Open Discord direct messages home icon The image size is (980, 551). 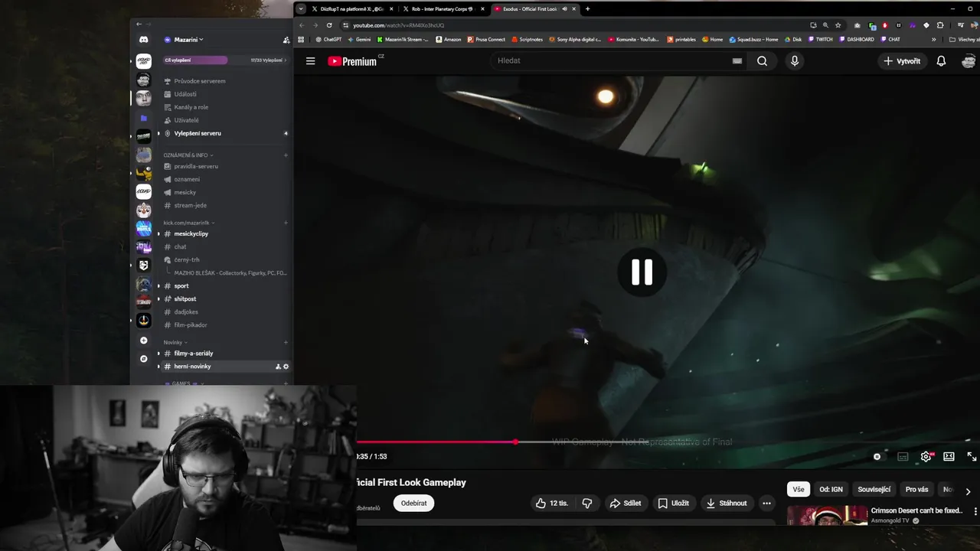click(x=143, y=40)
